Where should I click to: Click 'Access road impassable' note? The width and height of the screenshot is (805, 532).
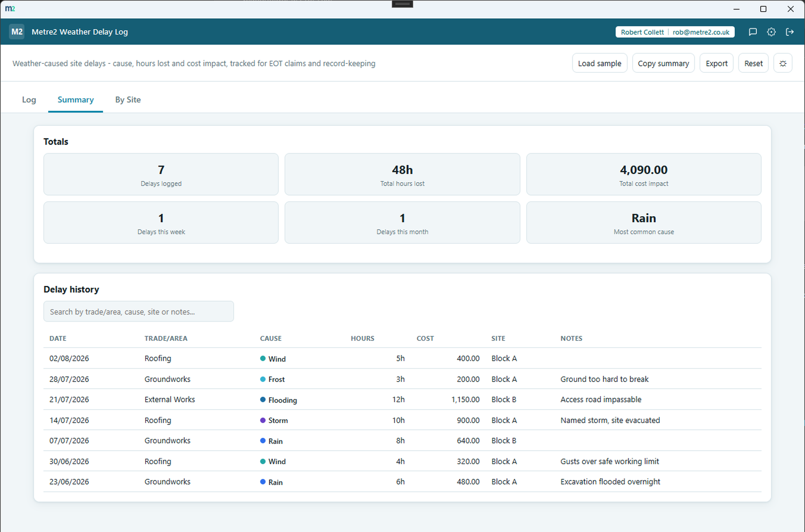coord(601,399)
